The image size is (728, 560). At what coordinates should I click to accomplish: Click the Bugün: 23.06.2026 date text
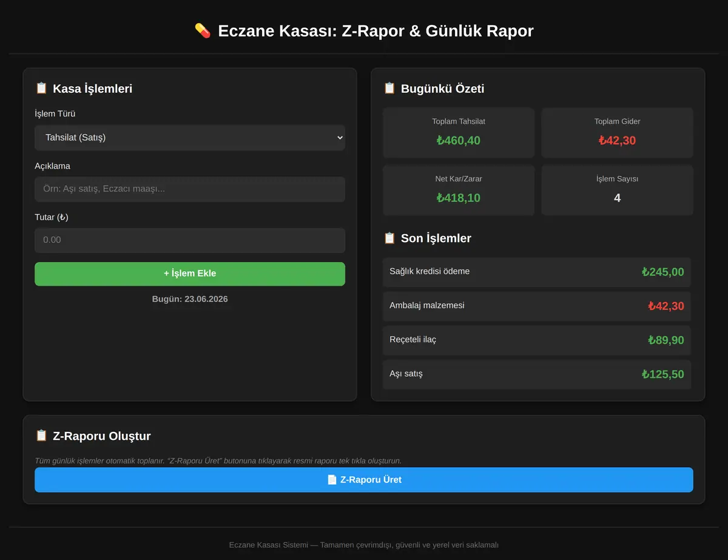pos(190,299)
